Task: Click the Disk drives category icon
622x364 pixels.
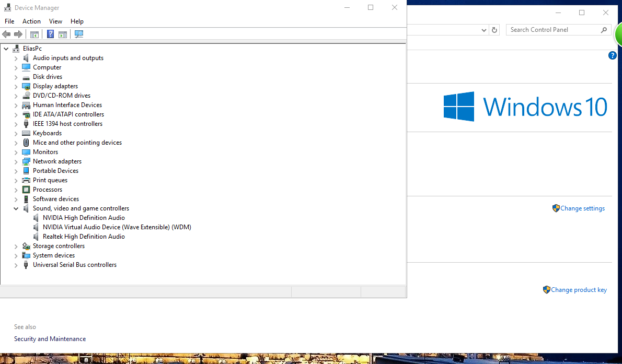Action: click(26, 77)
